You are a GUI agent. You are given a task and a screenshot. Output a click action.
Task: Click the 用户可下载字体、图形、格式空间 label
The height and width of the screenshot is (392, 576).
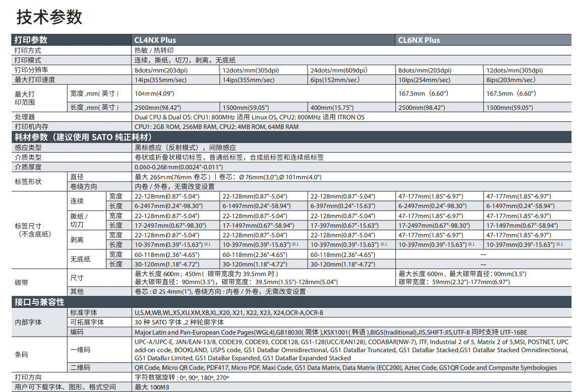[x=65, y=387]
